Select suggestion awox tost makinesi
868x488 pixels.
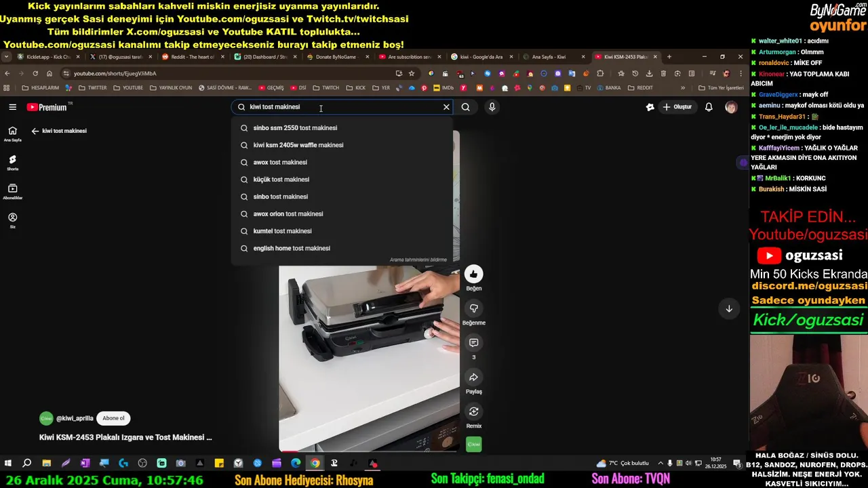point(342,162)
